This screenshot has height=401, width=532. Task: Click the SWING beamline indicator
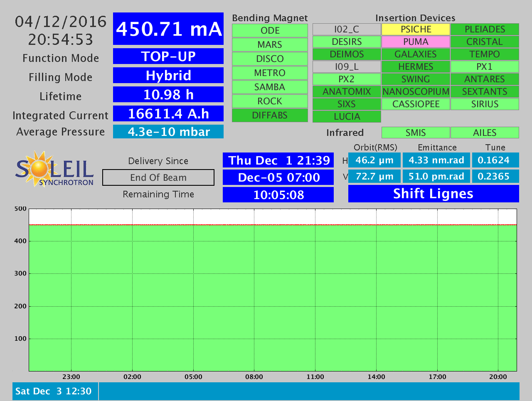point(416,79)
